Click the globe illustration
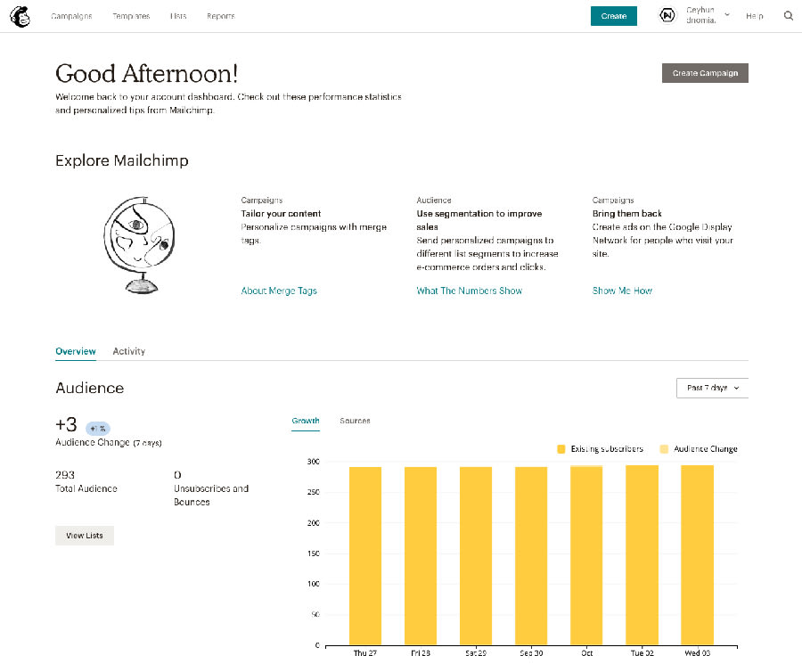 [x=140, y=245]
